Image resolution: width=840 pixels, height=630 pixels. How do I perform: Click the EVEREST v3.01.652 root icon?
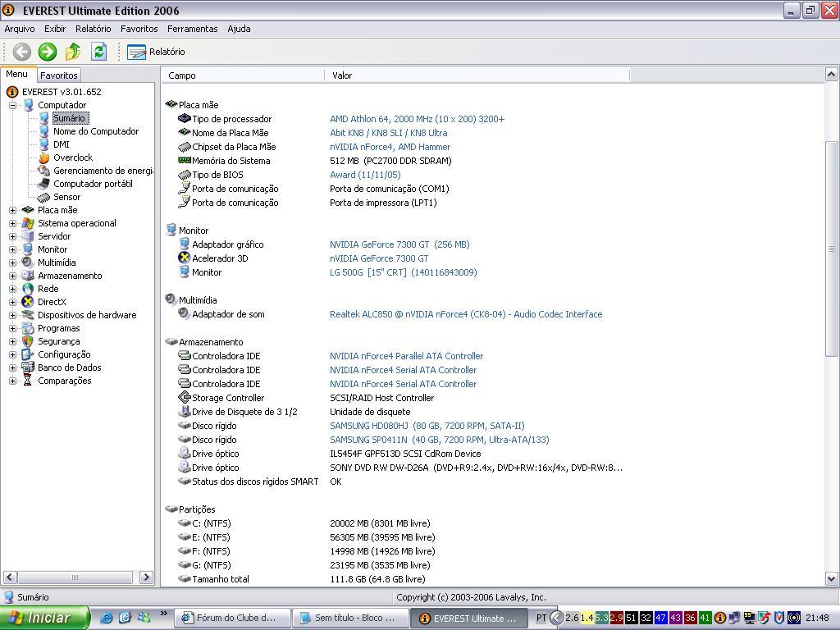12,92
